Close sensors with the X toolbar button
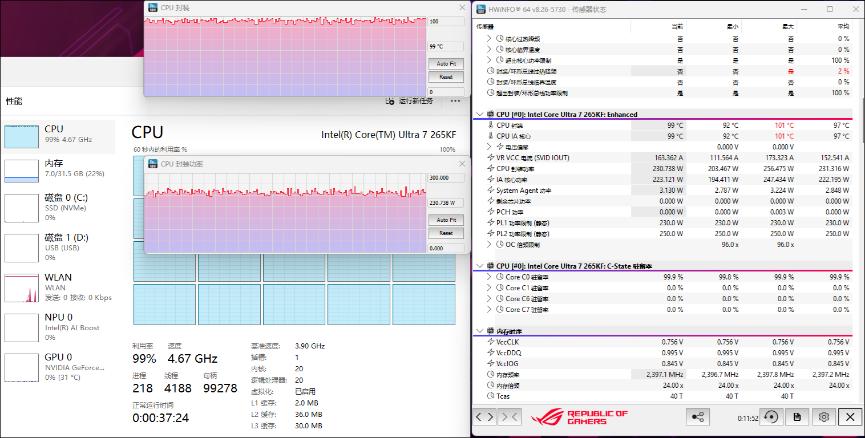 850,417
